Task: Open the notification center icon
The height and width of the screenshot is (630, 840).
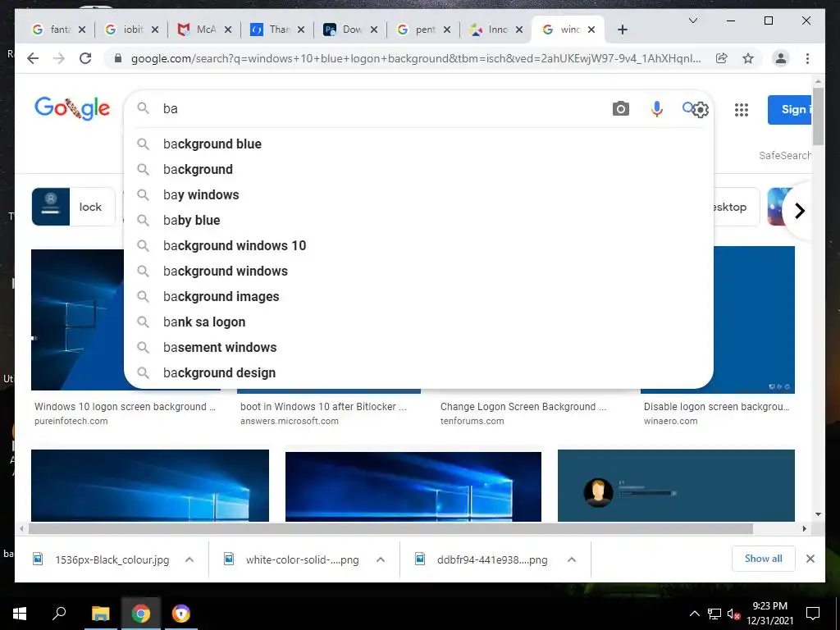Action: pos(813,614)
